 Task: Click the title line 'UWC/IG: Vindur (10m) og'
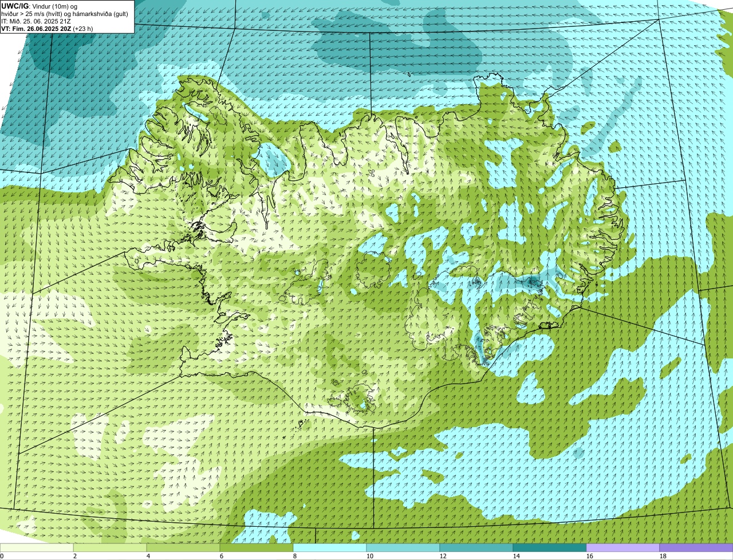(x=40, y=6)
